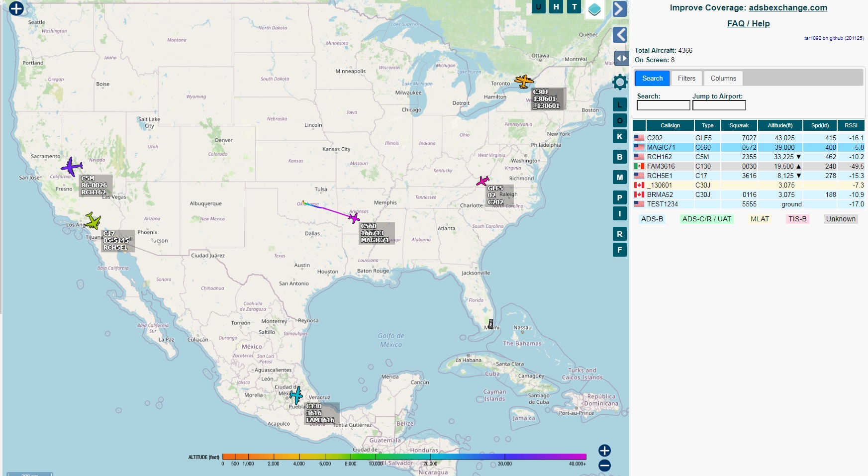Screen dimensions: 868x476
Task: Select the RCH162 table row
Action: pos(749,157)
